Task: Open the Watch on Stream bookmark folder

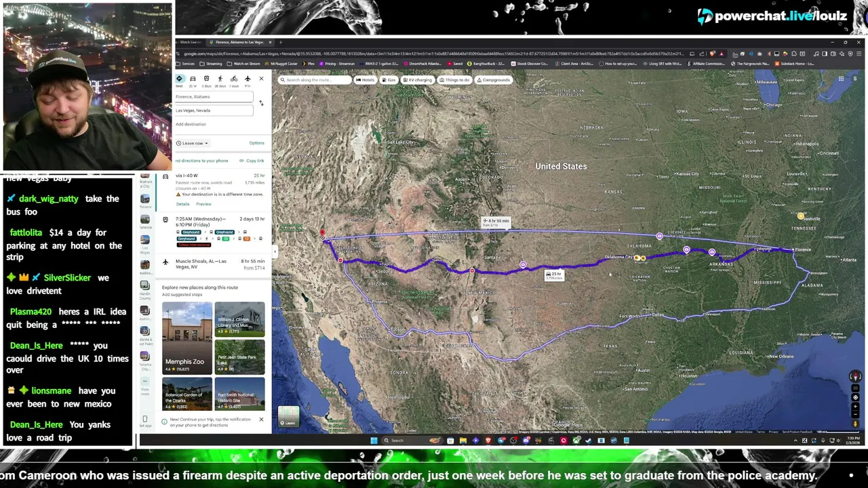Action: tap(243, 64)
